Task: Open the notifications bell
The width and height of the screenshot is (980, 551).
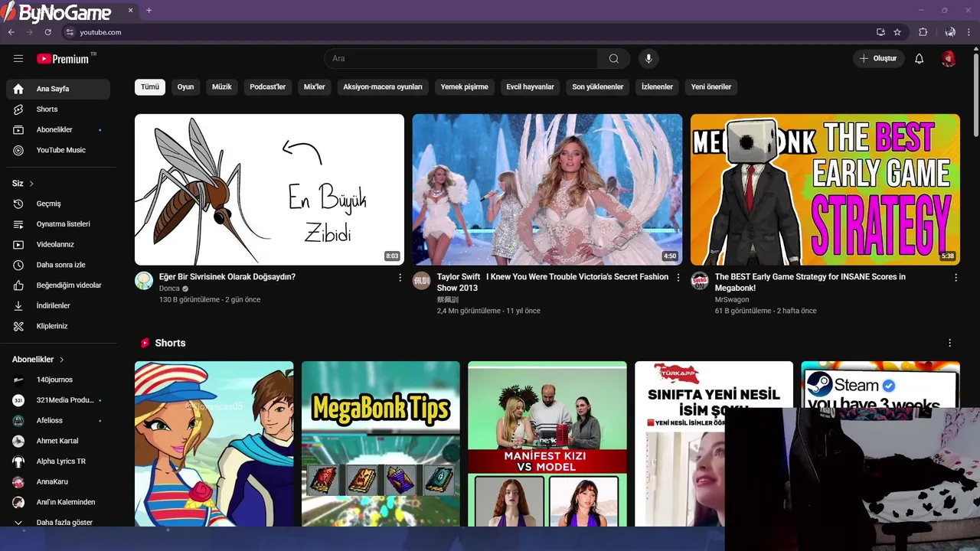Action: pos(920,59)
